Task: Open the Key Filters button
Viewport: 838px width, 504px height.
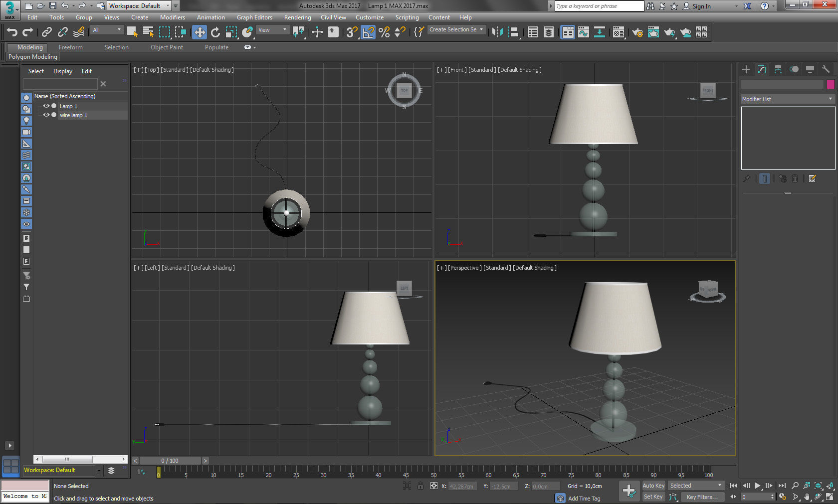Action: click(x=702, y=497)
